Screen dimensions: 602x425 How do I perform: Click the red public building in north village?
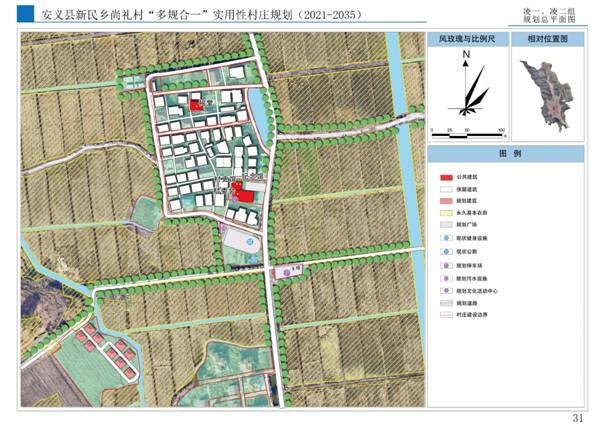click(x=196, y=105)
